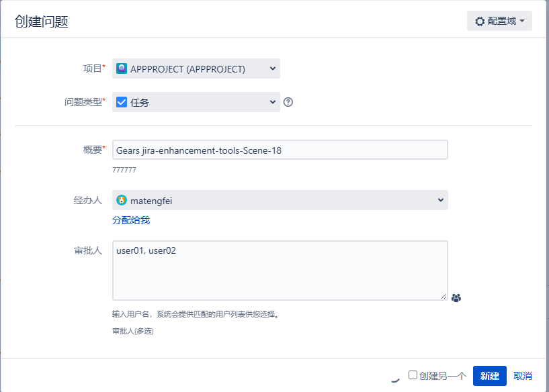Viewport: 549px width, 392px height.
Task: Open the 配置域 menu caret
Action: point(523,21)
